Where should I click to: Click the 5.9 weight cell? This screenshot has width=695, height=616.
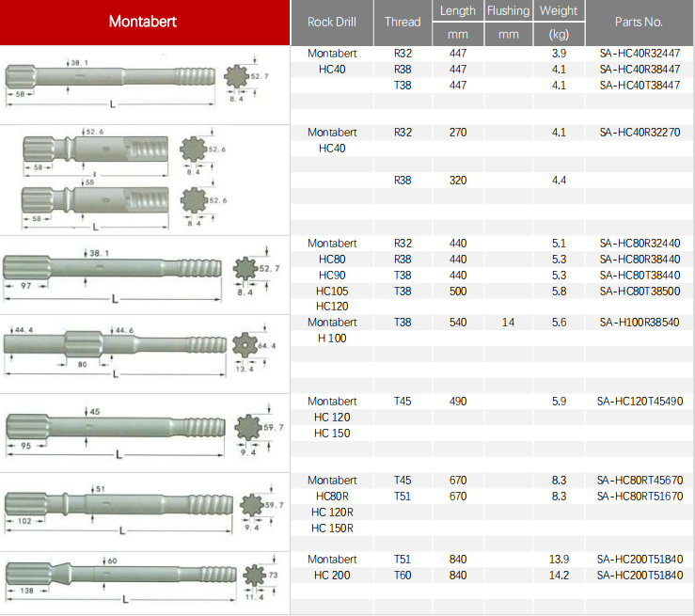click(559, 402)
